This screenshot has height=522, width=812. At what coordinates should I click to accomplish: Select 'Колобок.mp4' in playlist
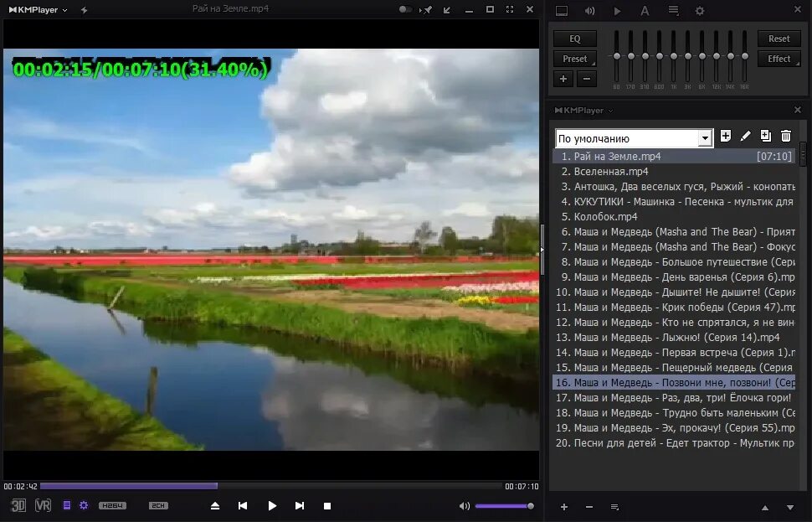pos(674,217)
